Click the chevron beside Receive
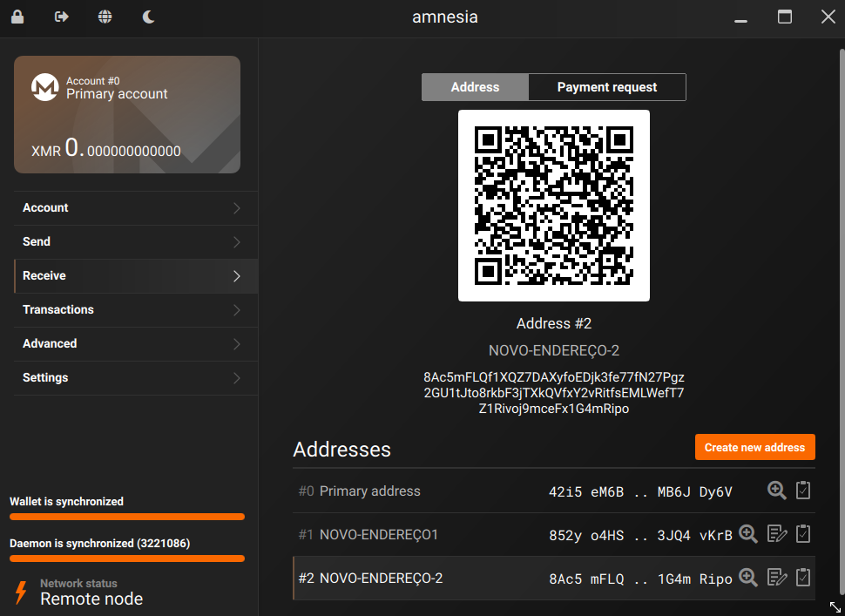 coord(237,276)
